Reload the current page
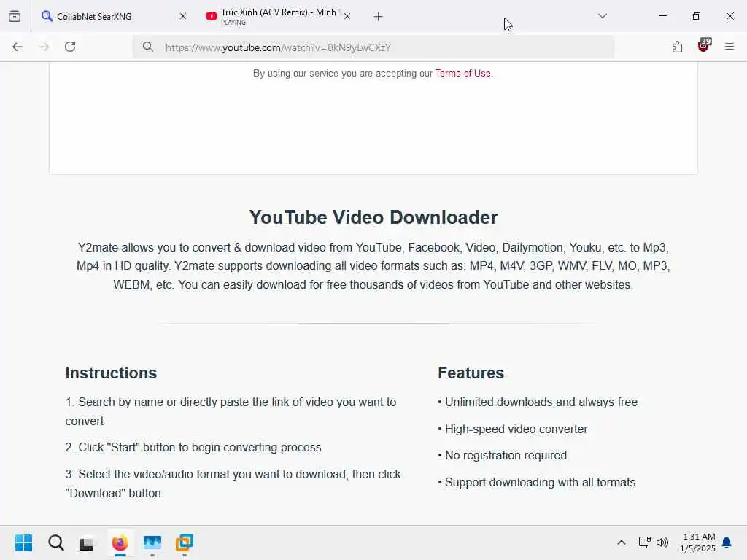Viewport: 747px width, 560px height. pos(70,47)
